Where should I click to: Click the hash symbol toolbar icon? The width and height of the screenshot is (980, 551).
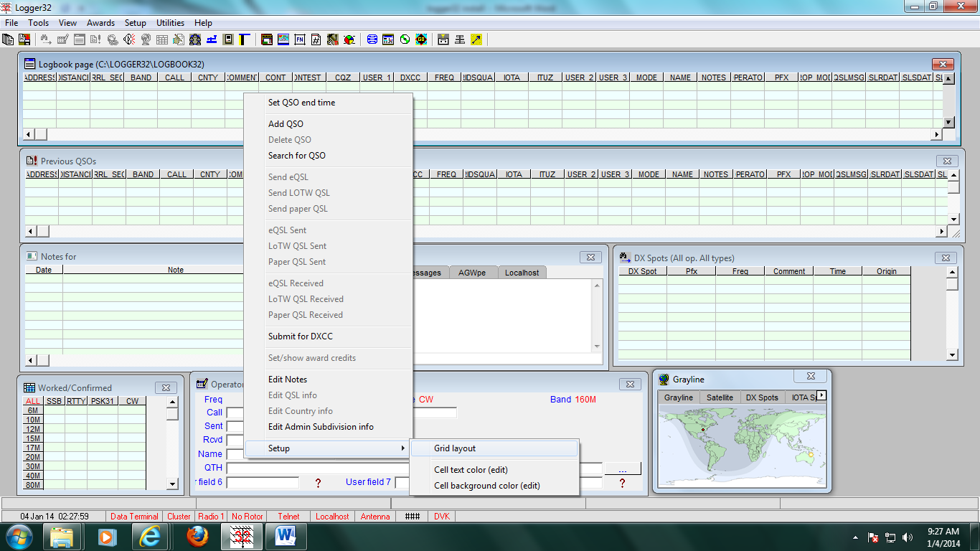point(316,39)
